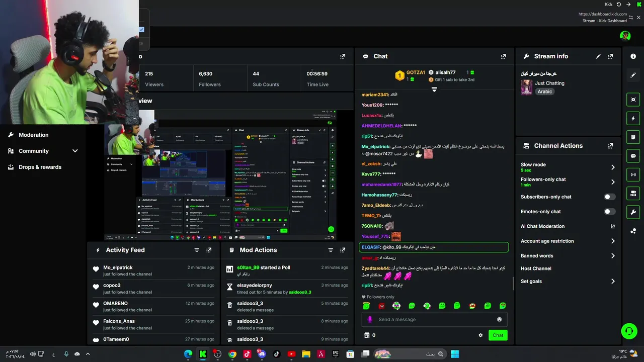Open Mo_elpatrick in Activity Feed
Image resolution: width=644 pixels, height=362 pixels.
point(118,267)
